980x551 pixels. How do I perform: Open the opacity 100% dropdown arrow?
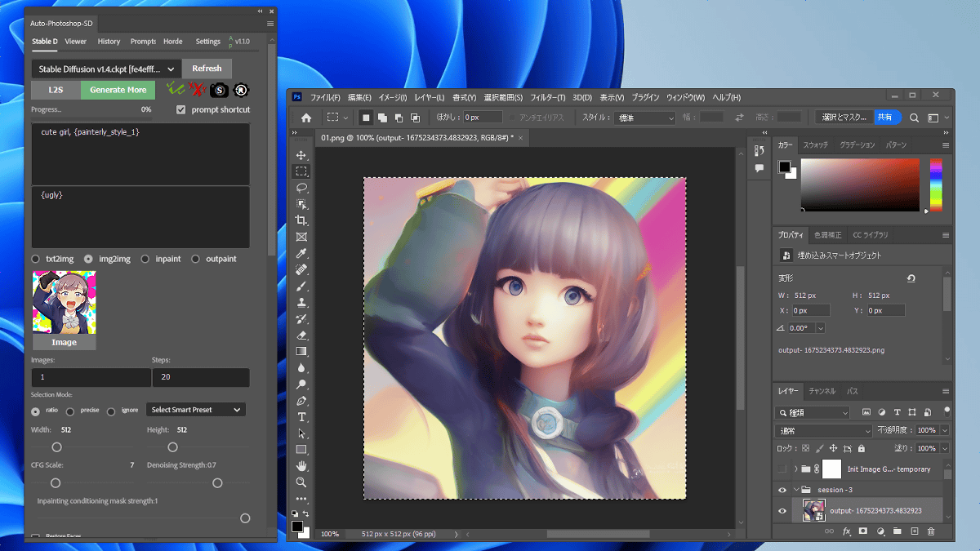click(x=945, y=430)
